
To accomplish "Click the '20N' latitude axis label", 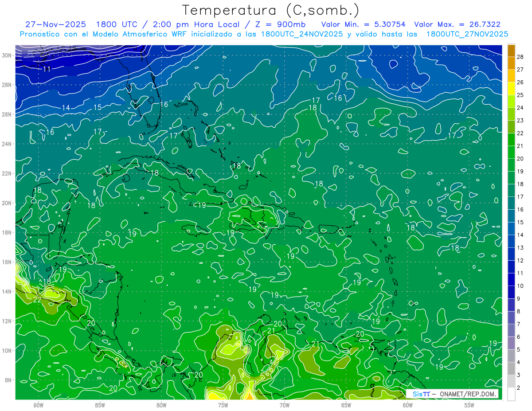I will coord(7,203).
